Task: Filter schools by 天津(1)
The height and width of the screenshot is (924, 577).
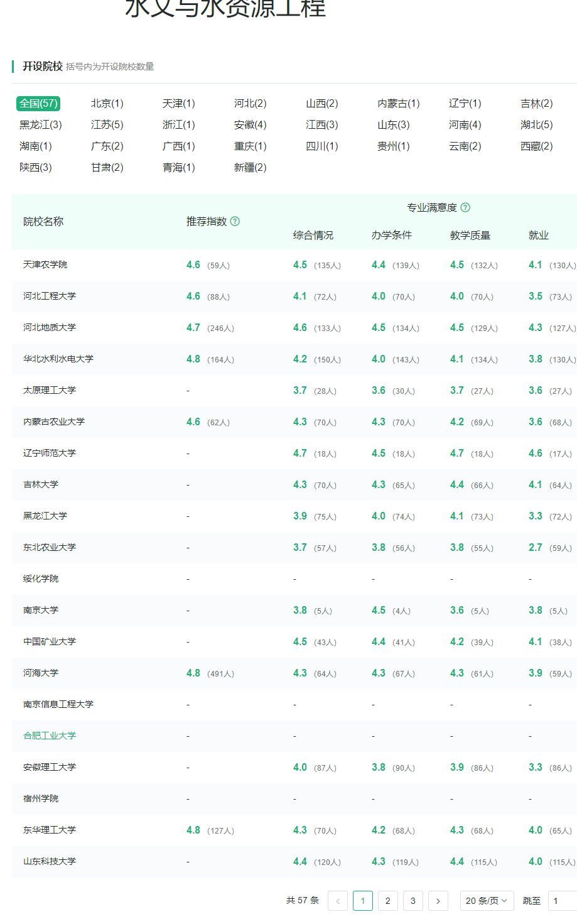Action: click(x=179, y=103)
